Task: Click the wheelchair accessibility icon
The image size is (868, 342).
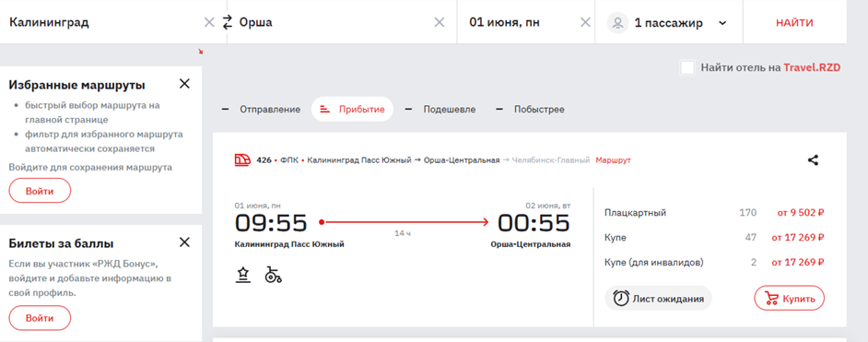Action: pyautogui.click(x=273, y=274)
